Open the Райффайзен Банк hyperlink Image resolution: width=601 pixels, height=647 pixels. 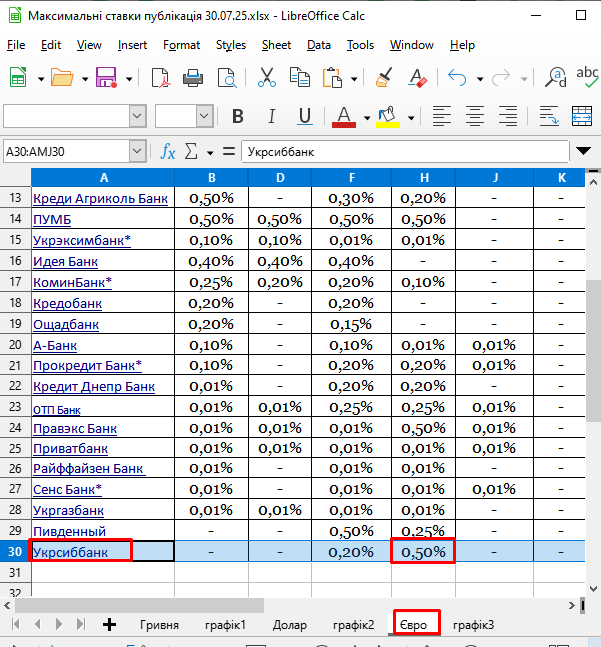tap(89, 469)
